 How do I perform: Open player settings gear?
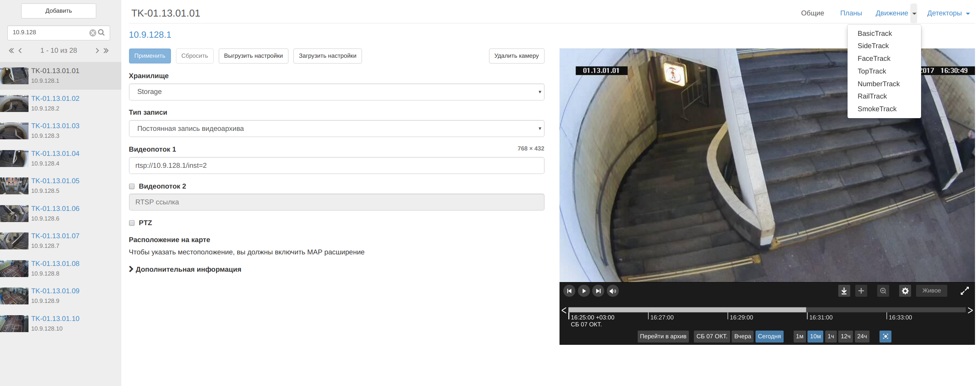click(x=905, y=291)
